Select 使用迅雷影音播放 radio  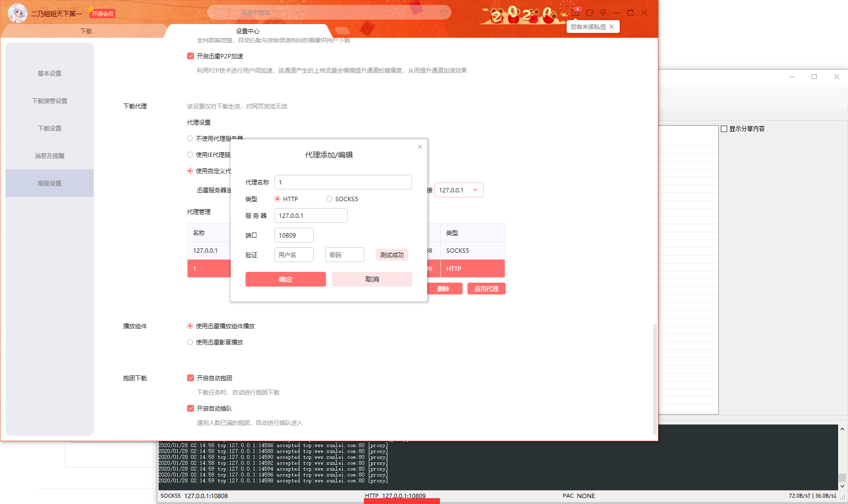[x=190, y=342]
